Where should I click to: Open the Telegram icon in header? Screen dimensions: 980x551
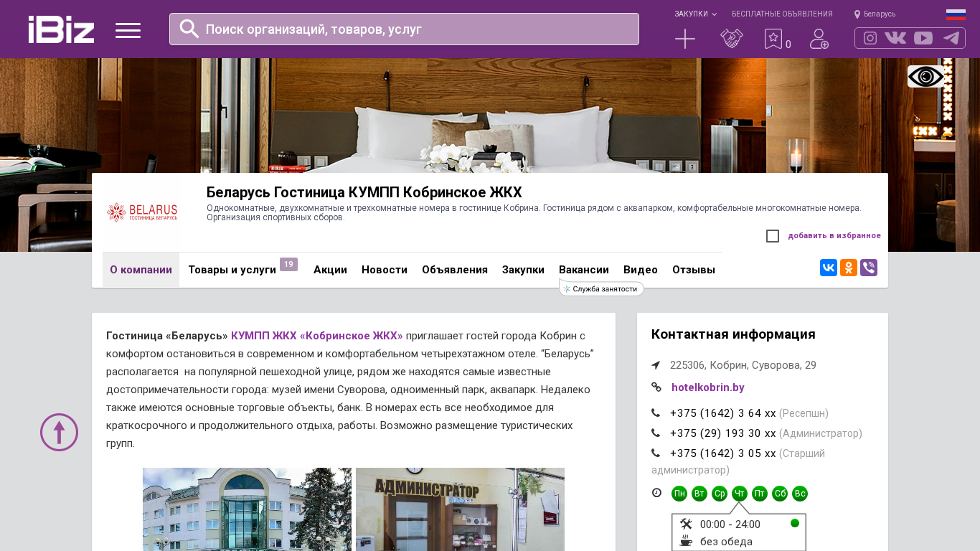951,38
